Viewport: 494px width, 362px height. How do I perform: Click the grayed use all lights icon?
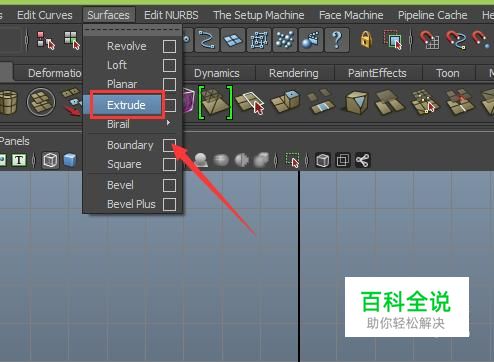tap(201, 160)
